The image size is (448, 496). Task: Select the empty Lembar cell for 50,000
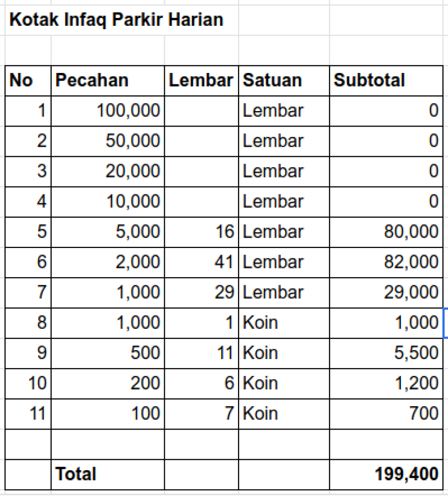201,141
